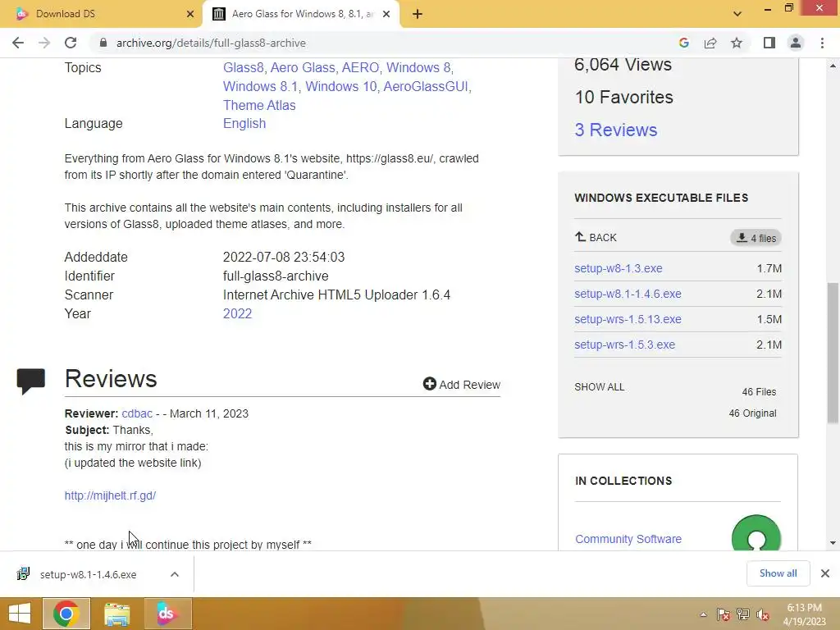Click the address bar URL

point(211,43)
